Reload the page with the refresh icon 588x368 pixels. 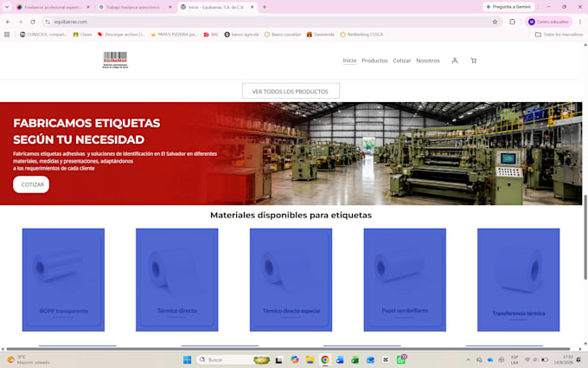click(x=33, y=22)
